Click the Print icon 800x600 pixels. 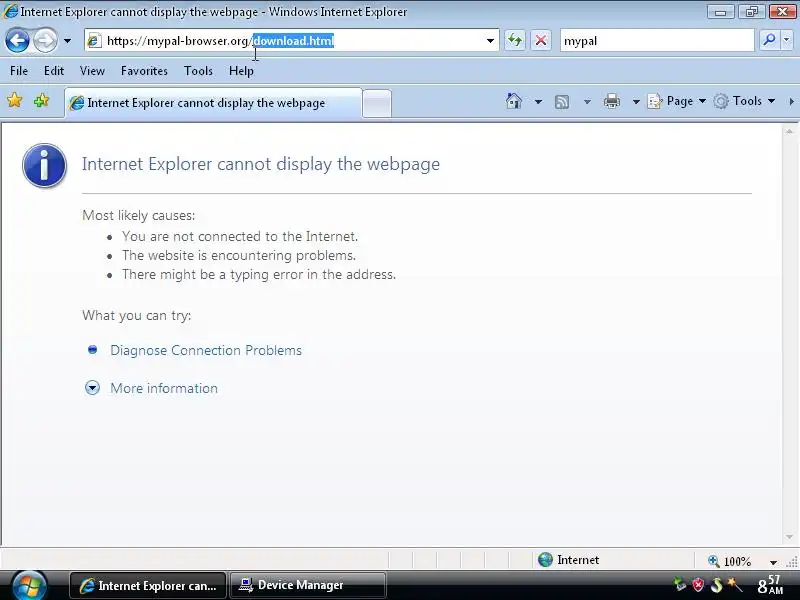612,102
